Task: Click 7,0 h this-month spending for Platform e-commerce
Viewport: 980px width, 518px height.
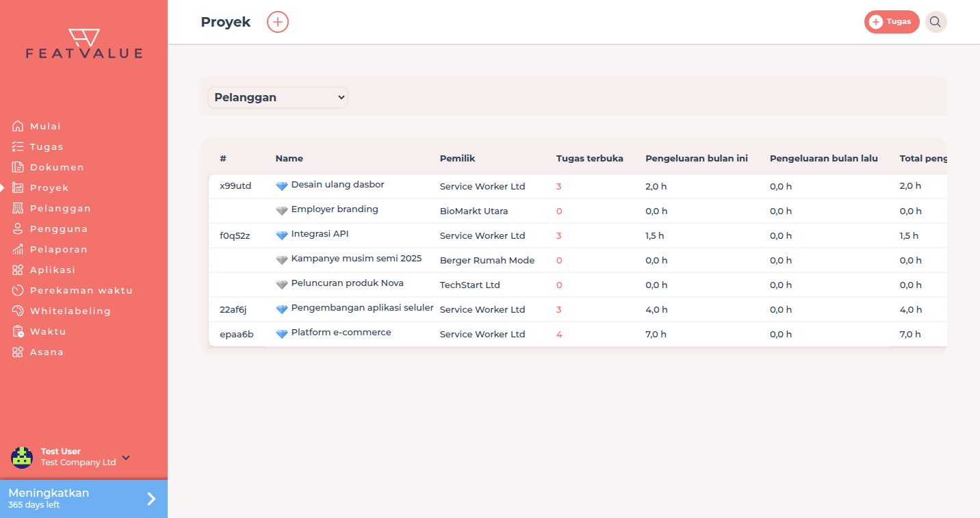Action: (x=656, y=334)
